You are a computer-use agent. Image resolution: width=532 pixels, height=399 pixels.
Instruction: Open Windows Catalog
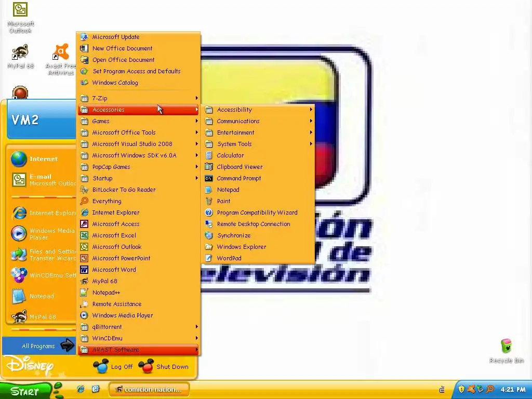pyautogui.click(x=138, y=83)
